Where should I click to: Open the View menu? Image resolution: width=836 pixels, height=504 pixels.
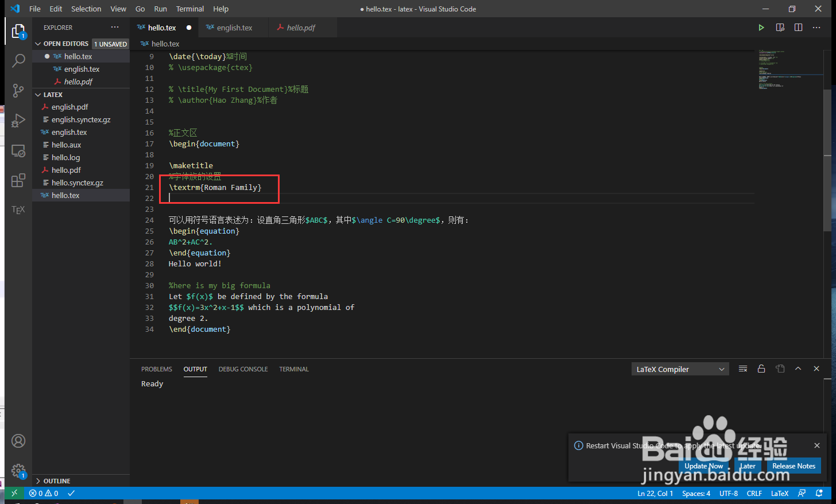point(118,9)
